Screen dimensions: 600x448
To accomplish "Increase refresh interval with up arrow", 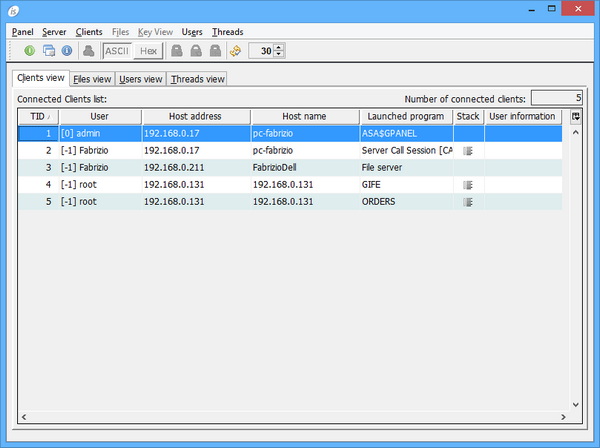I will 279,46.
